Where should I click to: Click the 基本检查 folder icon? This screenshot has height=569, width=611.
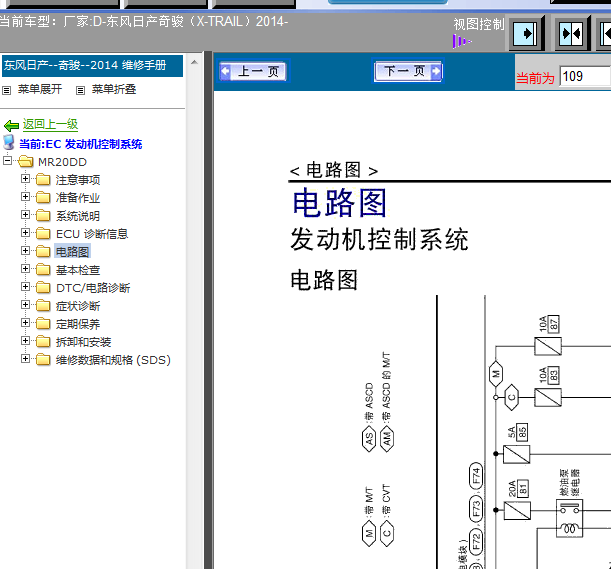pyautogui.click(x=43, y=269)
